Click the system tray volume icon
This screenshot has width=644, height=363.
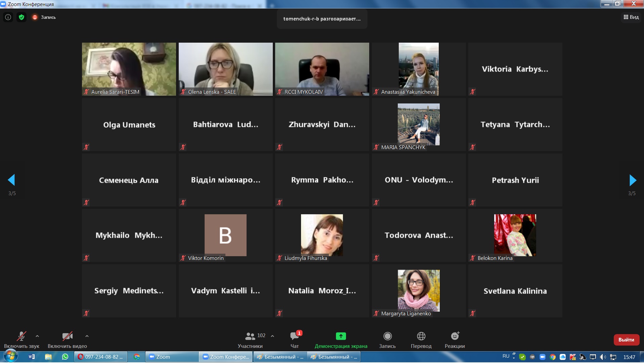[x=603, y=357]
